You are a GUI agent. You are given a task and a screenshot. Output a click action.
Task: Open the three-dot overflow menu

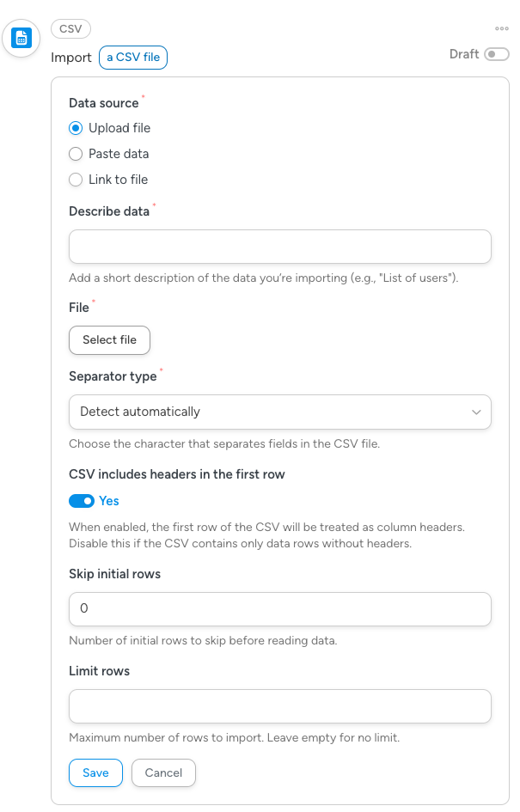click(x=502, y=28)
